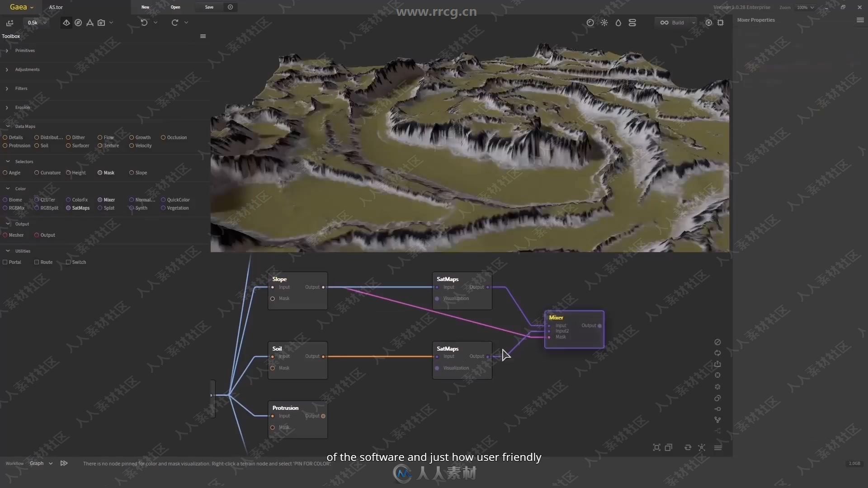
Task: Click the compass navigation icon in toolbar
Action: point(78,23)
